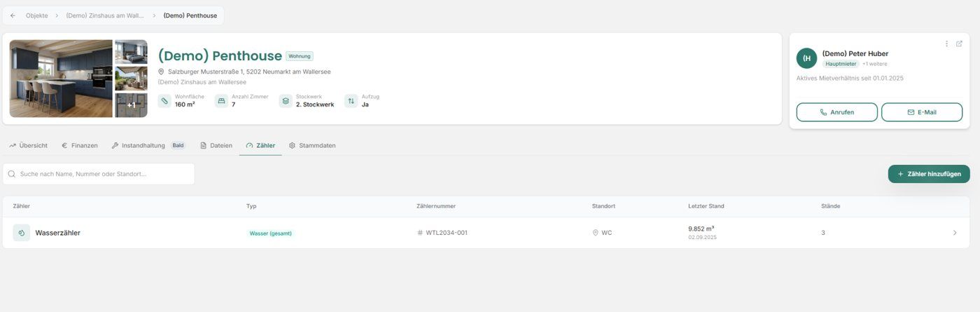Switch to the Finanzen tab
This screenshot has width=980, height=312.
click(x=80, y=146)
